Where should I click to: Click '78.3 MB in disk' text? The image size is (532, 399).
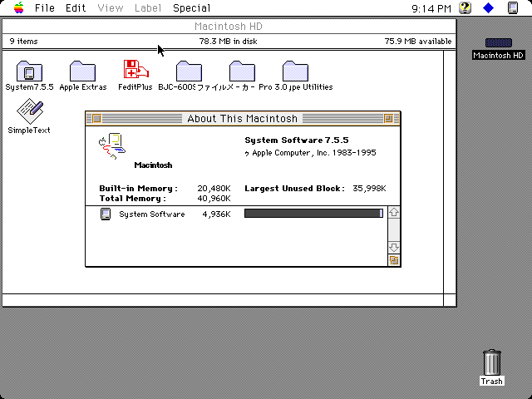click(228, 42)
